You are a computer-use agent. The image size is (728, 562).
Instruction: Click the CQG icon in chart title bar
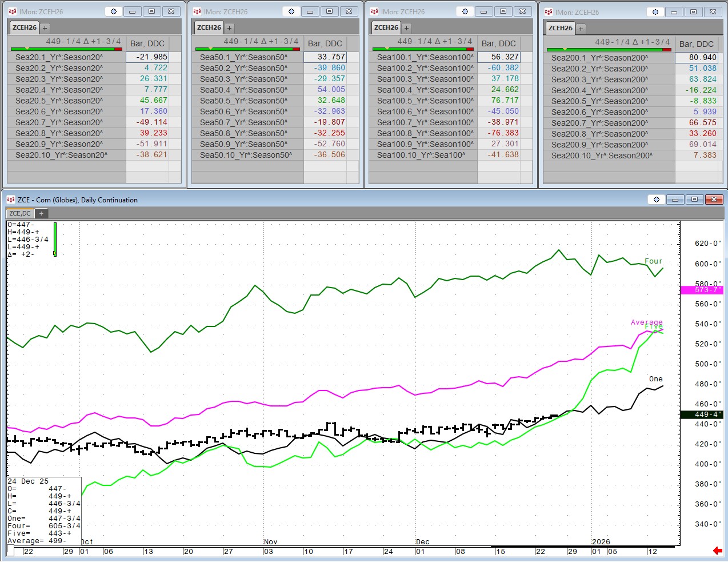10,200
